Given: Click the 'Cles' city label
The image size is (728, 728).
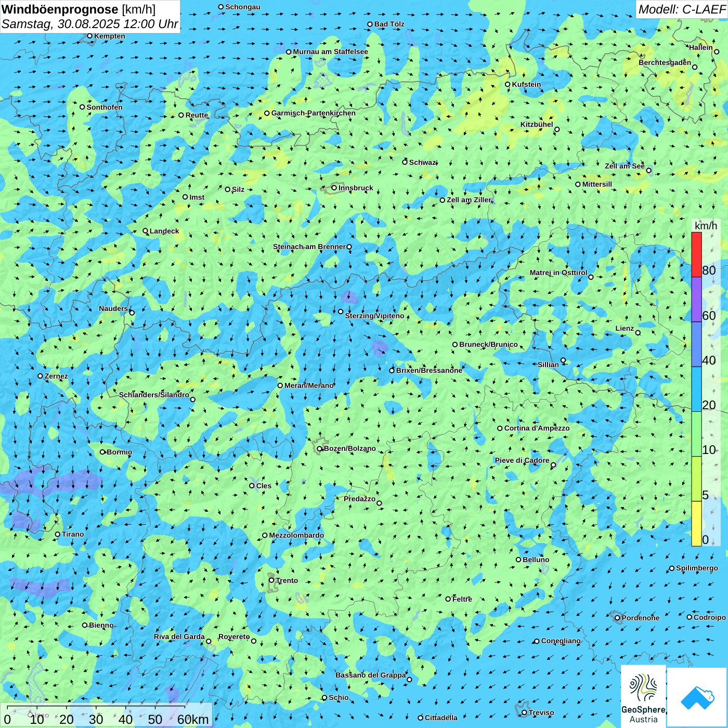Looking at the screenshot, I should point(264,486).
